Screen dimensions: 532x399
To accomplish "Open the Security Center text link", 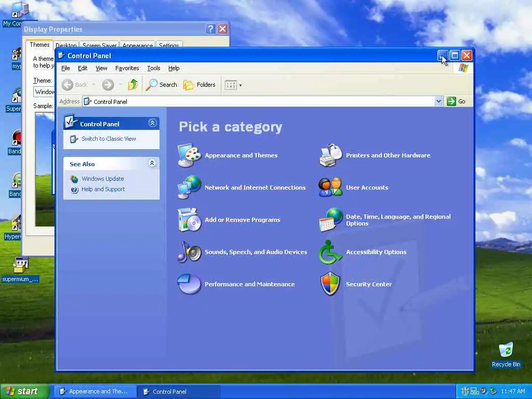I will point(369,284).
